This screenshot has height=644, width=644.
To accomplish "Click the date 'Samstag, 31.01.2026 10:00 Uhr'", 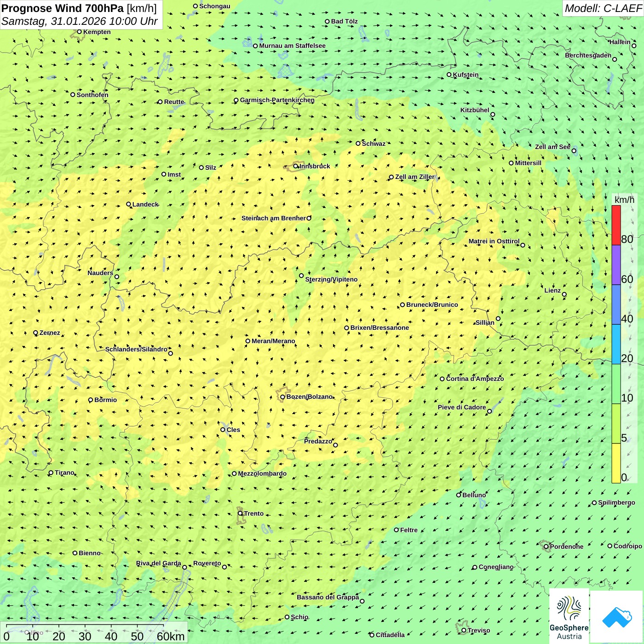I will [80, 21].
